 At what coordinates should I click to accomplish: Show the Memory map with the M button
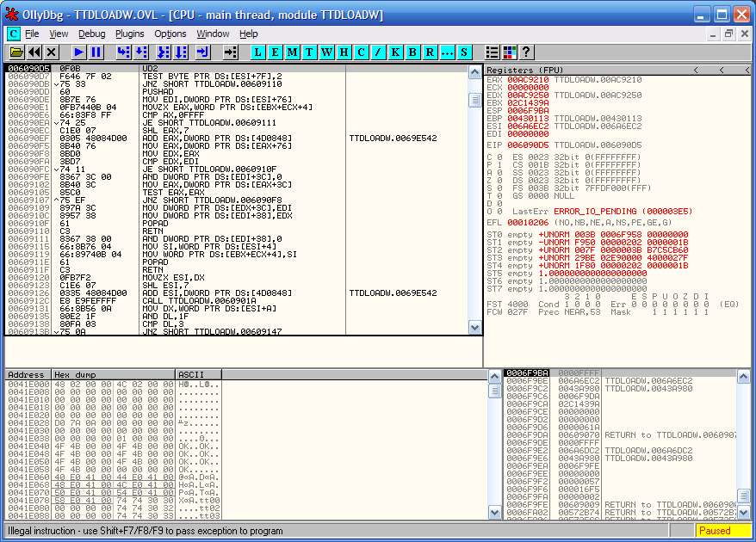[292, 52]
